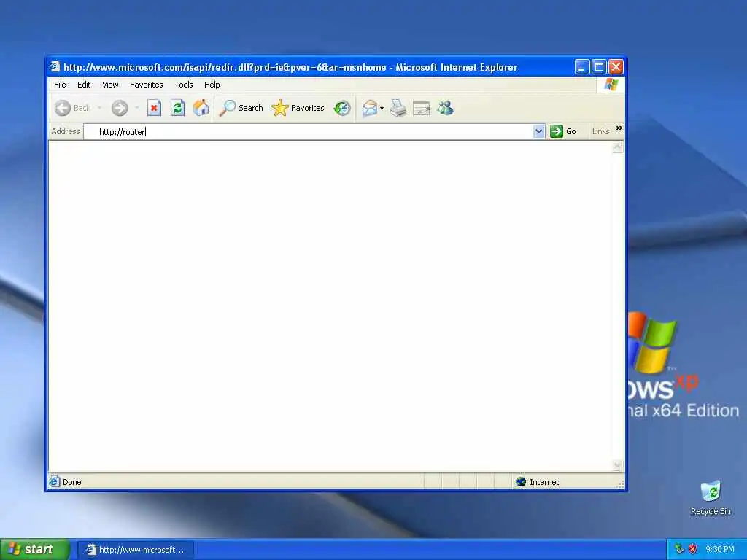
Task: Open the Help menu
Action: click(212, 85)
